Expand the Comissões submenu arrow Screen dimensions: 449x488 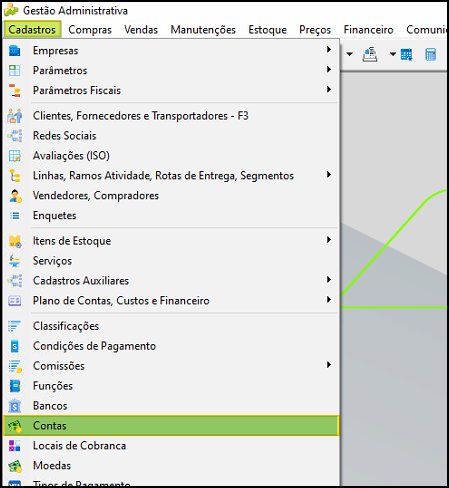(x=329, y=365)
